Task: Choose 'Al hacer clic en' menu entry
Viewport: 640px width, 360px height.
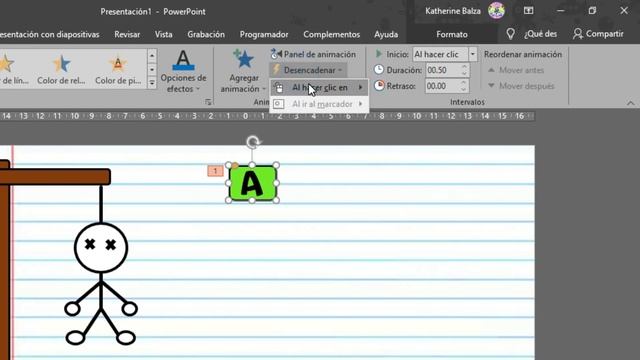Action: (x=319, y=87)
